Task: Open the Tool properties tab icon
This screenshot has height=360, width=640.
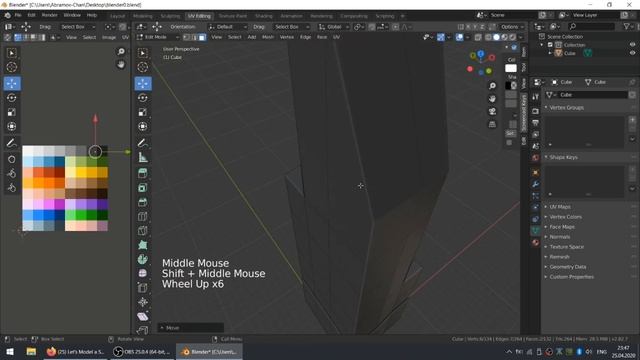Action: [x=536, y=97]
